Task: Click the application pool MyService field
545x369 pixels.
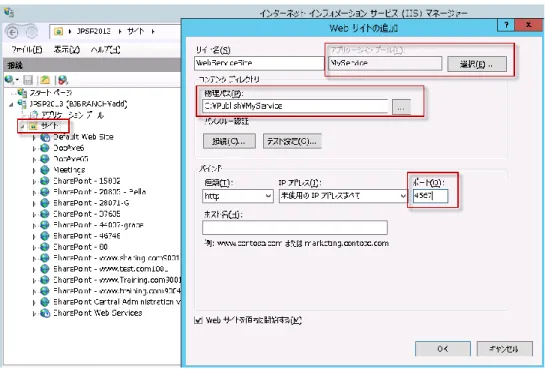Action: (x=385, y=63)
